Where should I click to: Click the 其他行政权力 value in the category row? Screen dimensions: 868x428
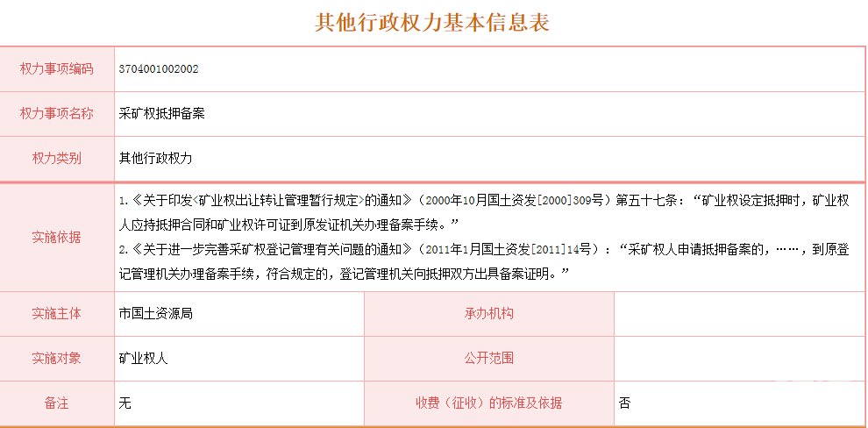pos(155,159)
